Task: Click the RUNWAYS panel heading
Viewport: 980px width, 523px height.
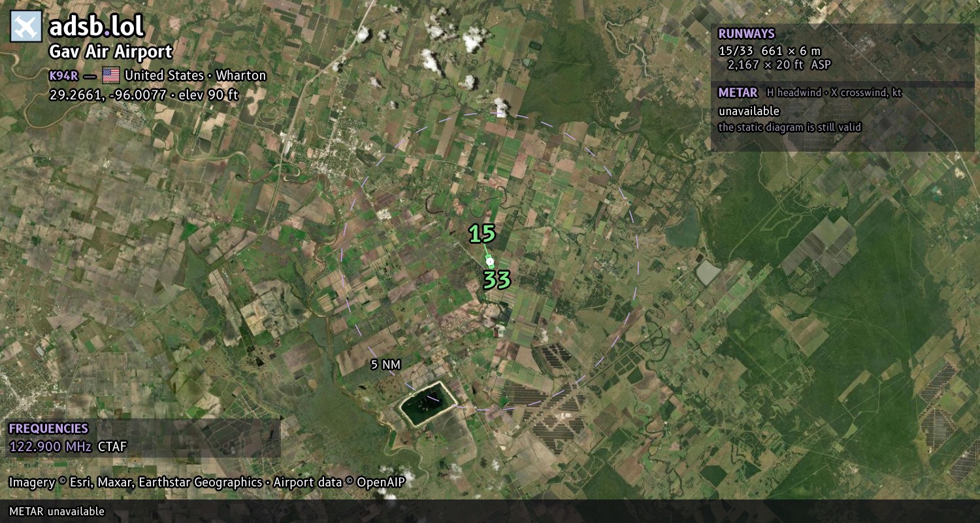Action: [x=746, y=33]
